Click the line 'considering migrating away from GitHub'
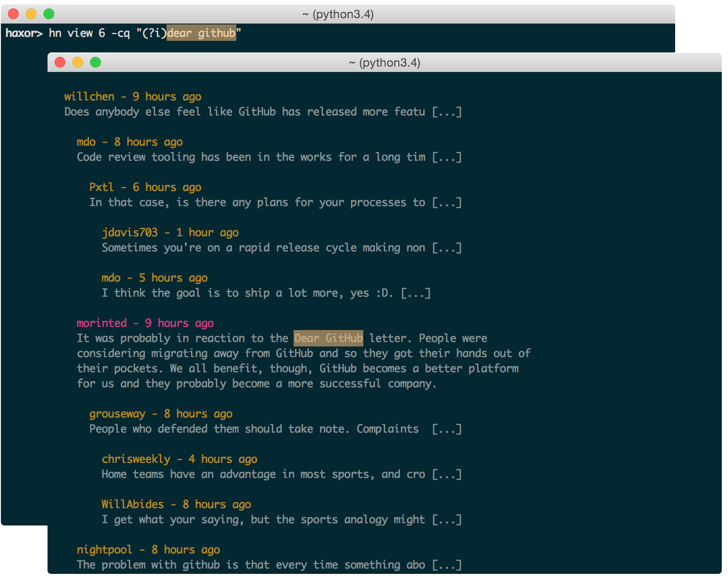 pyautogui.click(x=304, y=354)
